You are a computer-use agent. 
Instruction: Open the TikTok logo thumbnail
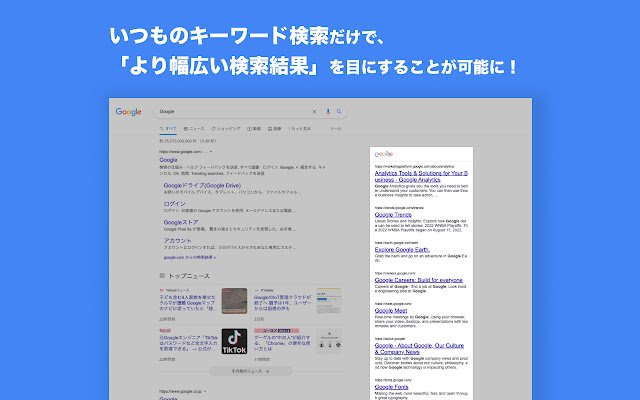click(234, 341)
